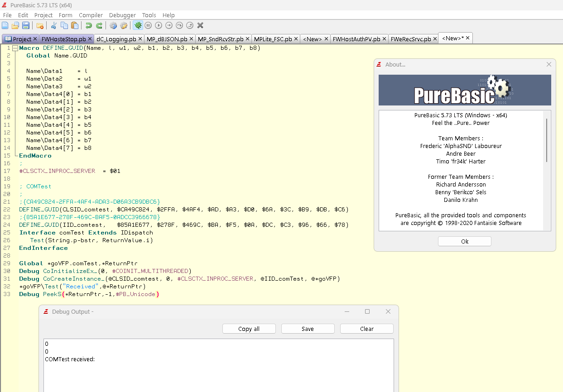This screenshot has width=563, height=392.
Task: Click the EndInterface keyword on line 27
Action: 43,248
